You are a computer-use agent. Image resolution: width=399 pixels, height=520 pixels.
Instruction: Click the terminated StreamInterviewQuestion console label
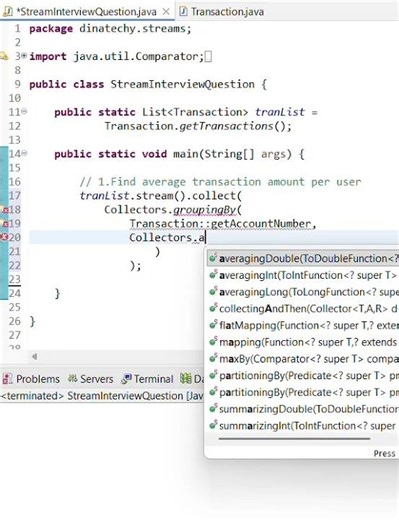(x=102, y=396)
